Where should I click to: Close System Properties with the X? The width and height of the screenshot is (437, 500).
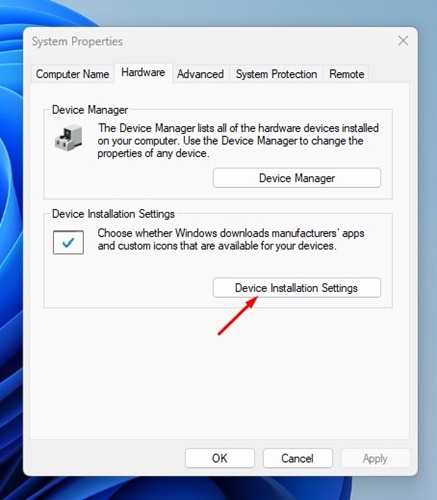click(403, 41)
